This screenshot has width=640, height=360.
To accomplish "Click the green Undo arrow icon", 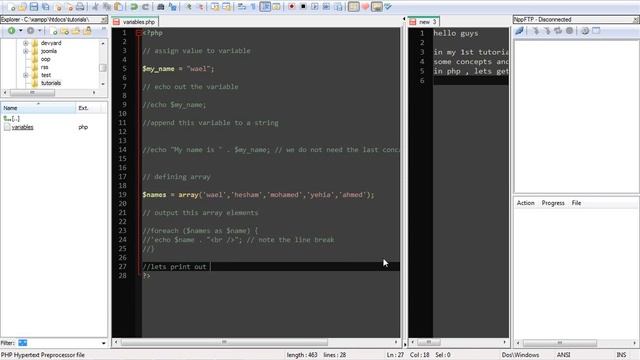I will pos(133,7).
